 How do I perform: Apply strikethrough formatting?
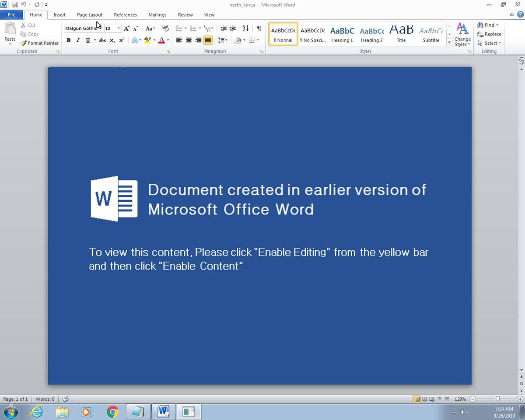coord(102,40)
